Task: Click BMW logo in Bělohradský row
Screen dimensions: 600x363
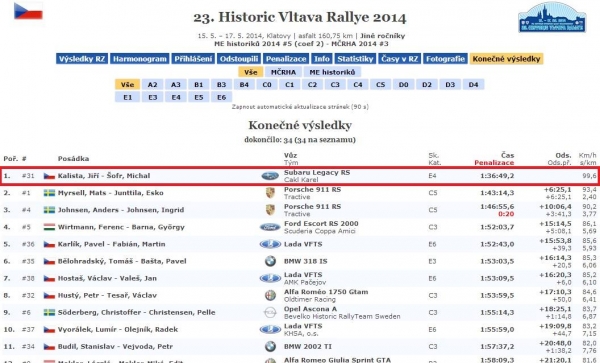Action: (x=270, y=261)
